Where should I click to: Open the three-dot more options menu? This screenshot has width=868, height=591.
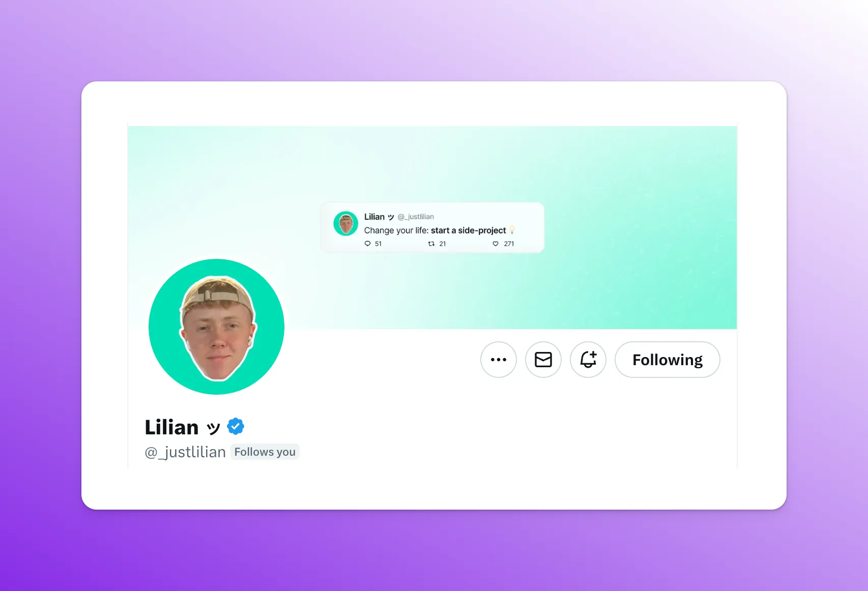coord(499,360)
